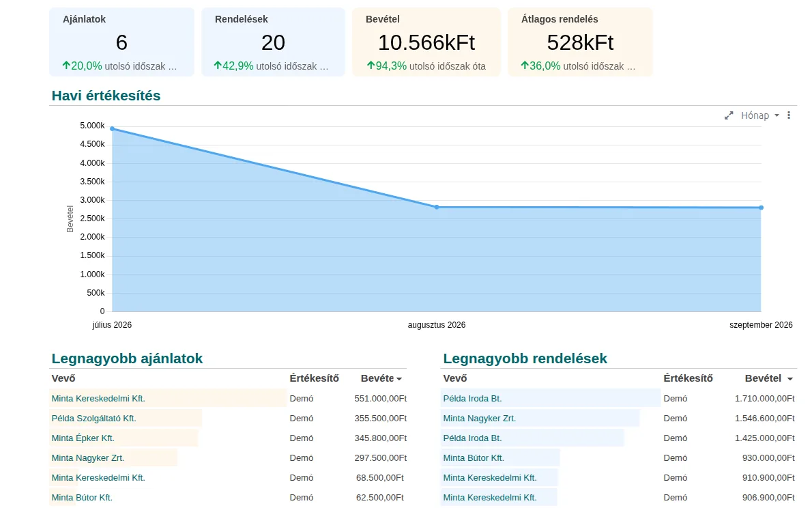
Task: Click the Havi értékesítés section title
Action: [106, 96]
